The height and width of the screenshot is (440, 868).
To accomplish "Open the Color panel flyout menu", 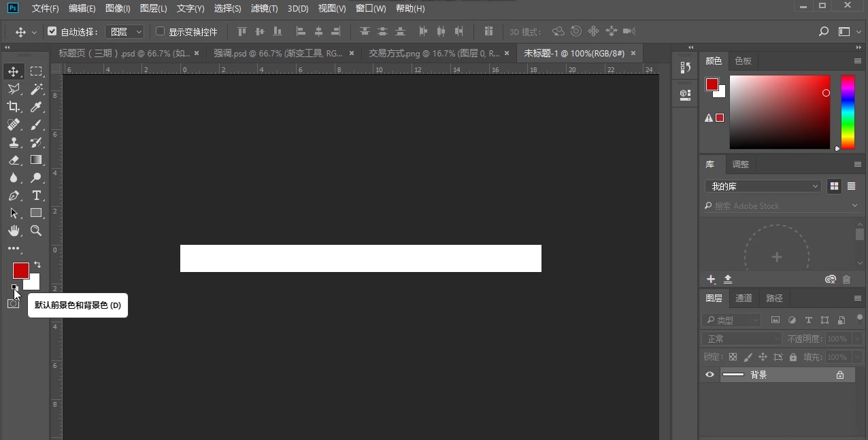I will pyautogui.click(x=858, y=61).
